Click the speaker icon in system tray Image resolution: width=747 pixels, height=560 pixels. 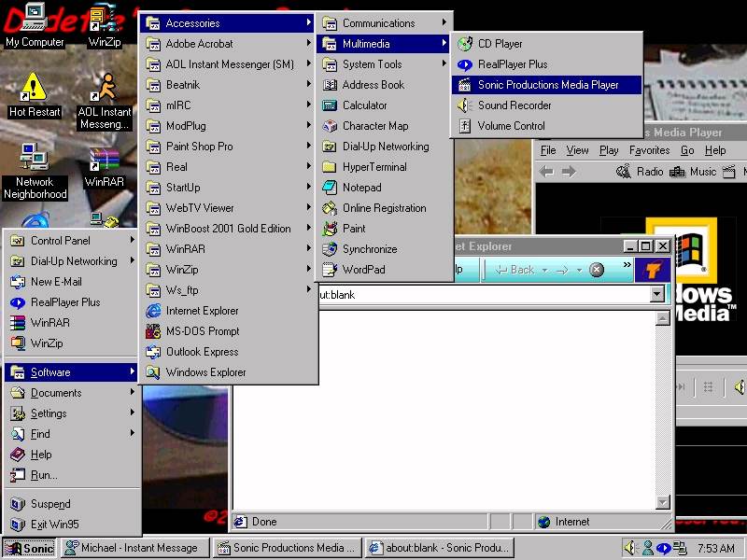pos(630,548)
